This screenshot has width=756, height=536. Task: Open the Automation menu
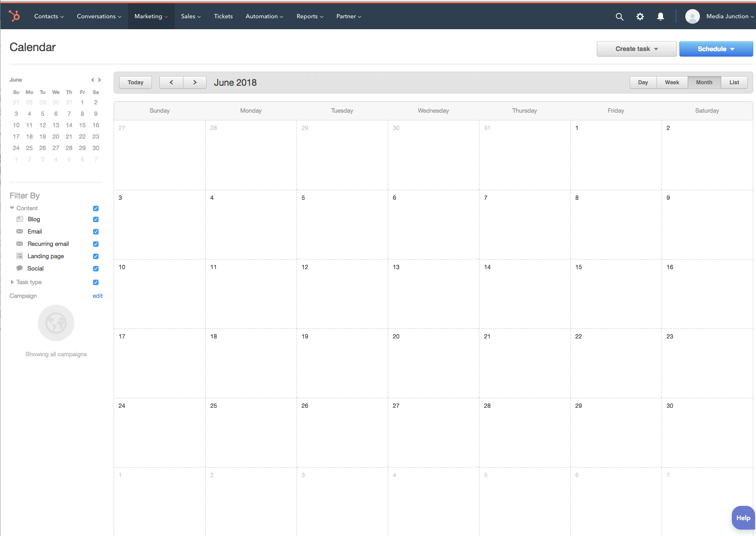pyautogui.click(x=264, y=16)
